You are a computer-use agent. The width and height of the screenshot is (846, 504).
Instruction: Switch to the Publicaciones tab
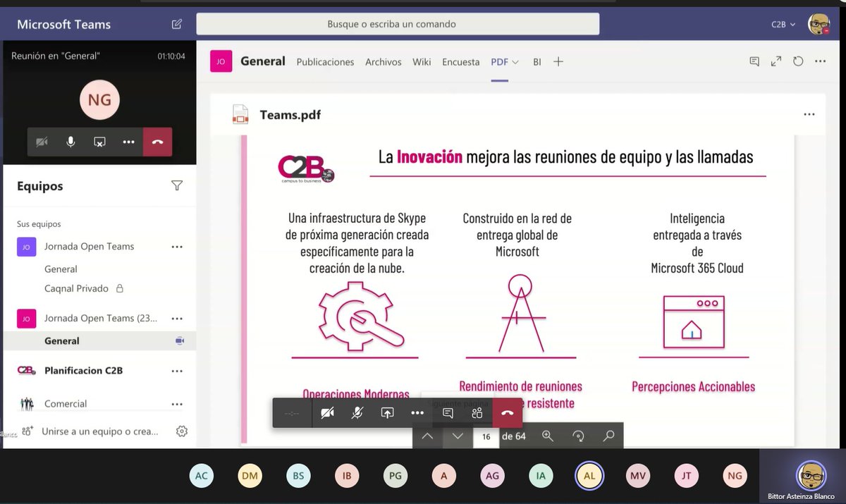click(325, 62)
